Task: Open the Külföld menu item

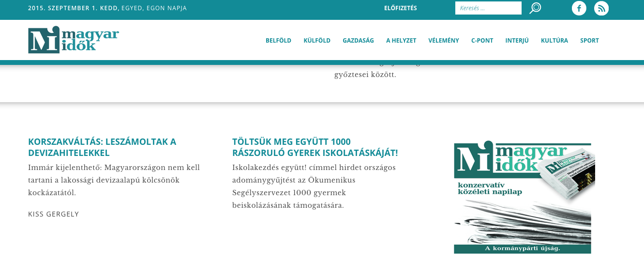Action: [317, 41]
